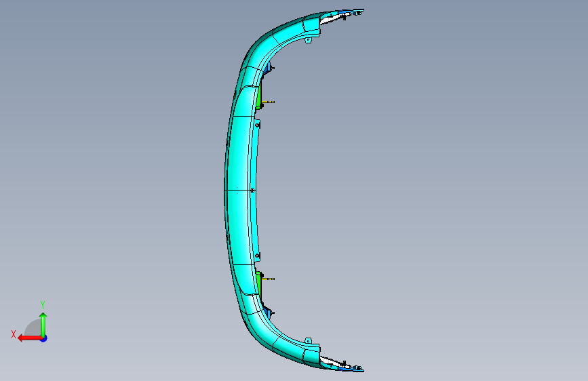588x381 pixels.
Task: Select the gray XY plane quadrant of the triad
Action: [x=33, y=328]
